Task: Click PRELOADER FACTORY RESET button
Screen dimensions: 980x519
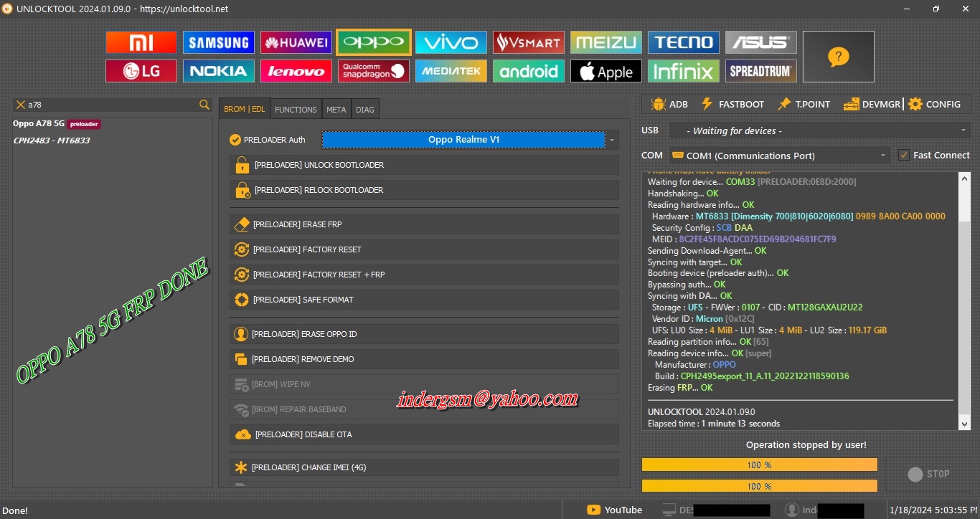Action: tap(424, 249)
